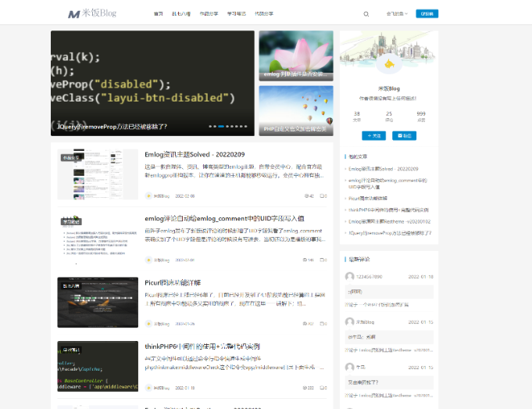Click avatar of third commenter in sidebar
532x409 pixels.
pos(349,368)
